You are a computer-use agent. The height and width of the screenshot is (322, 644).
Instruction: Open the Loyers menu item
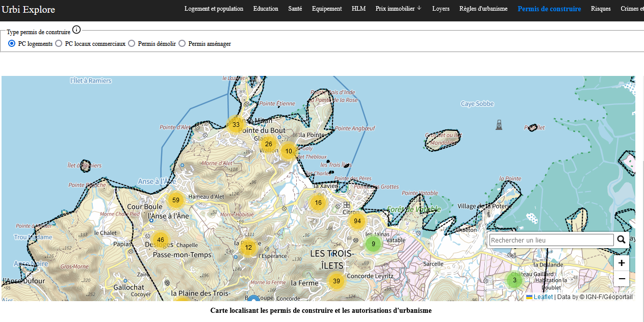click(x=441, y=9)
